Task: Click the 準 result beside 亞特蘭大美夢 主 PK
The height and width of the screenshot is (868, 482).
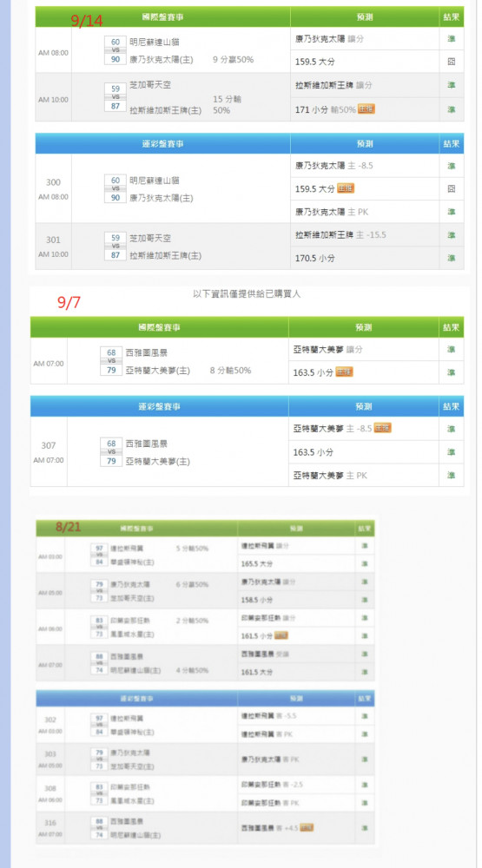Action: (x=452, y=475)
